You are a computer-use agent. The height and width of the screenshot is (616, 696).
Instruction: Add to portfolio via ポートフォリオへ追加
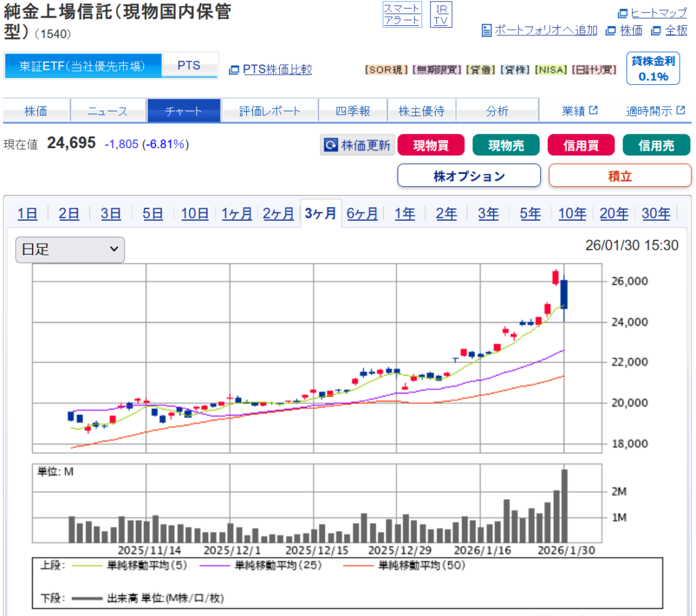coord(540,30)
